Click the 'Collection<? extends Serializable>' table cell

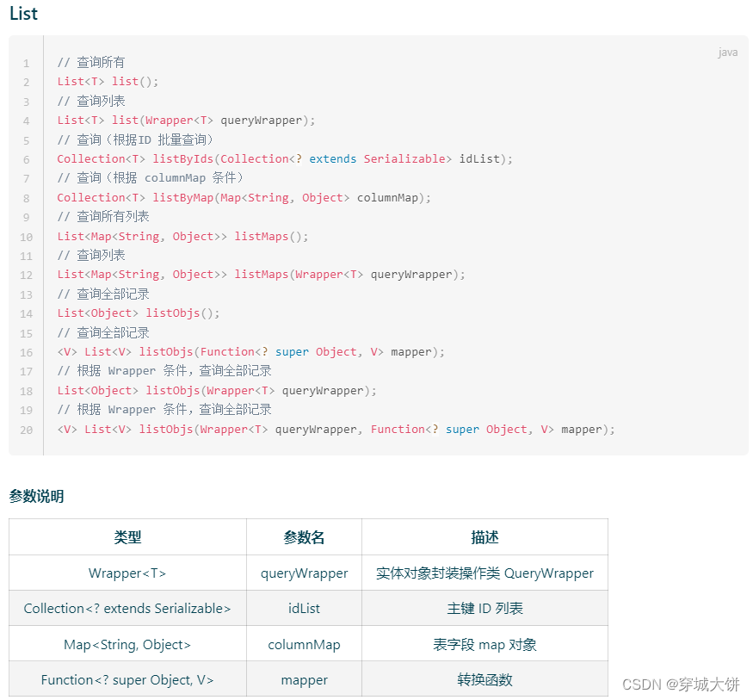127,608
